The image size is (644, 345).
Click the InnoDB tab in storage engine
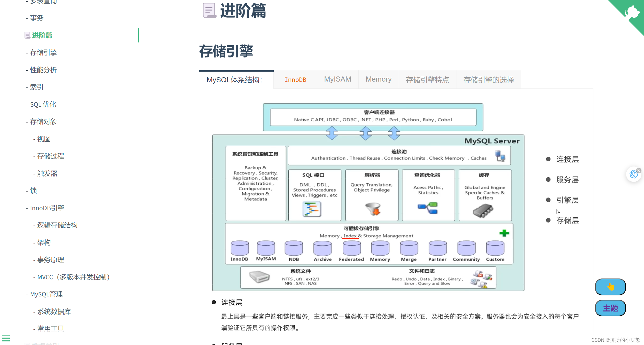(296, 79)
